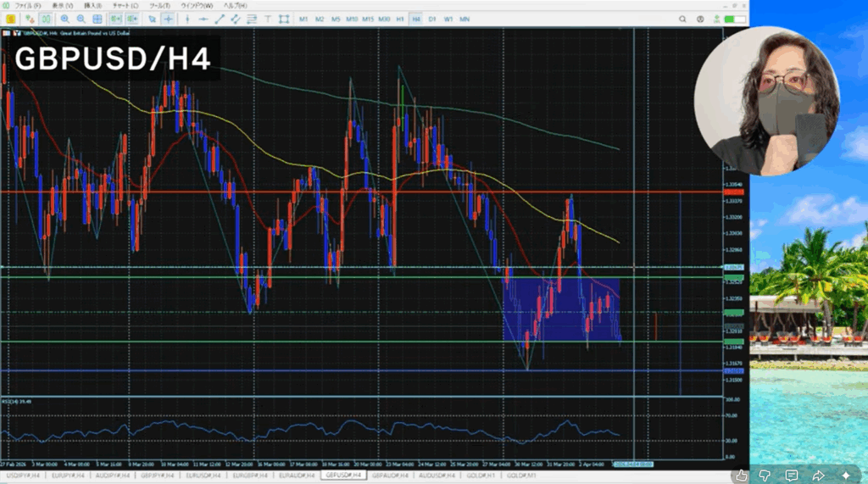Select the crosshair cursor tool

coord(168,18)
